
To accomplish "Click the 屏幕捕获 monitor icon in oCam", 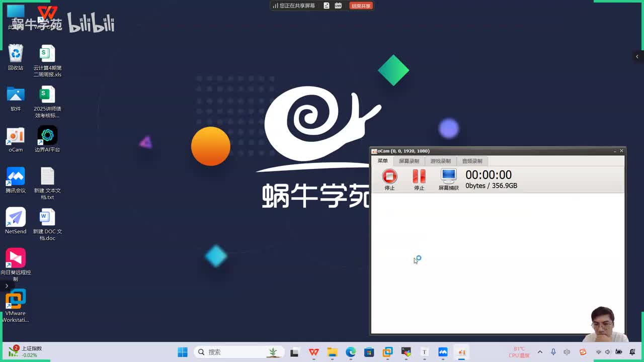I will 448,176.
